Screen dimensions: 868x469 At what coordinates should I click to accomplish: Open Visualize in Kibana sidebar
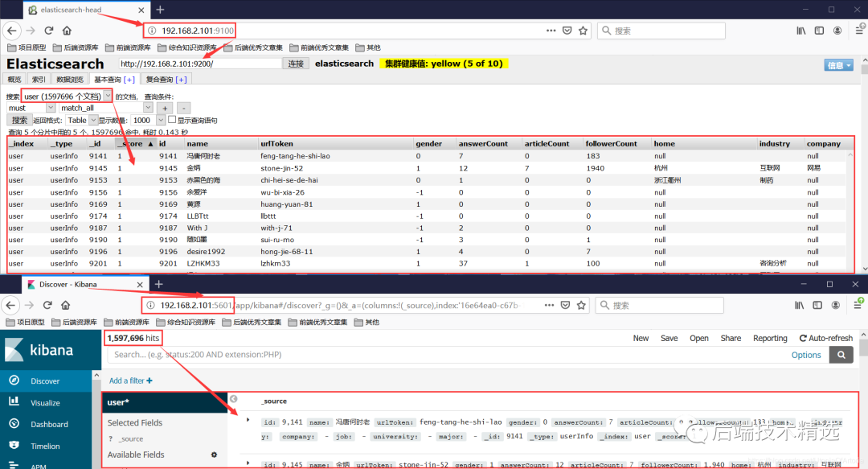click(x=45, y=402)
